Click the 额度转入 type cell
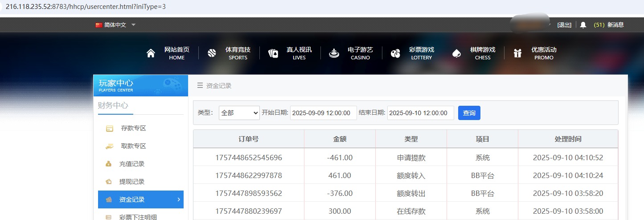Viewport: 644px width, 220px height. click(x=411, y=175)
